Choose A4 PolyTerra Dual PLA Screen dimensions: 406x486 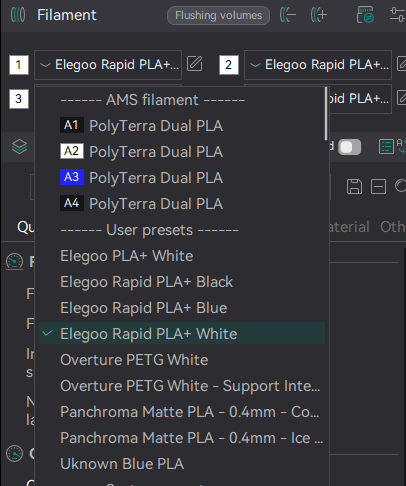pos(182,204)
